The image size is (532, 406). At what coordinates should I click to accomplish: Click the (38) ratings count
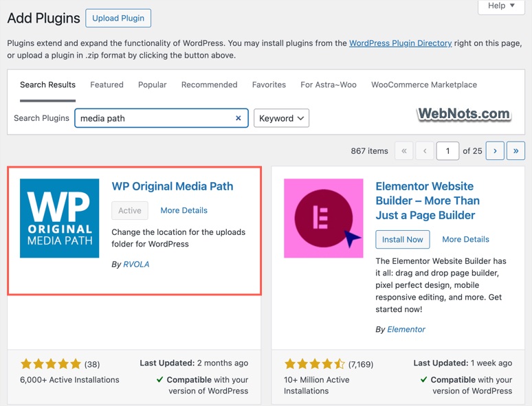click(x=92, y=364)
